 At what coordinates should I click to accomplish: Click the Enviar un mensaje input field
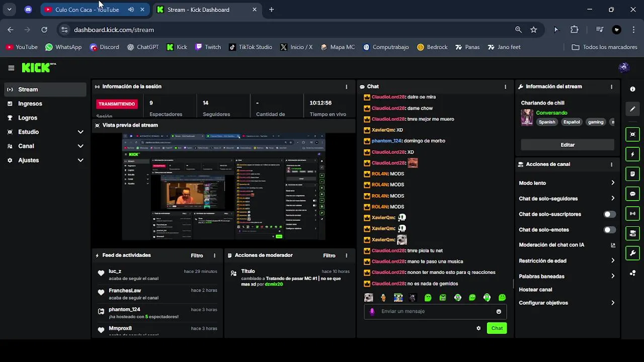pos(435,311)
